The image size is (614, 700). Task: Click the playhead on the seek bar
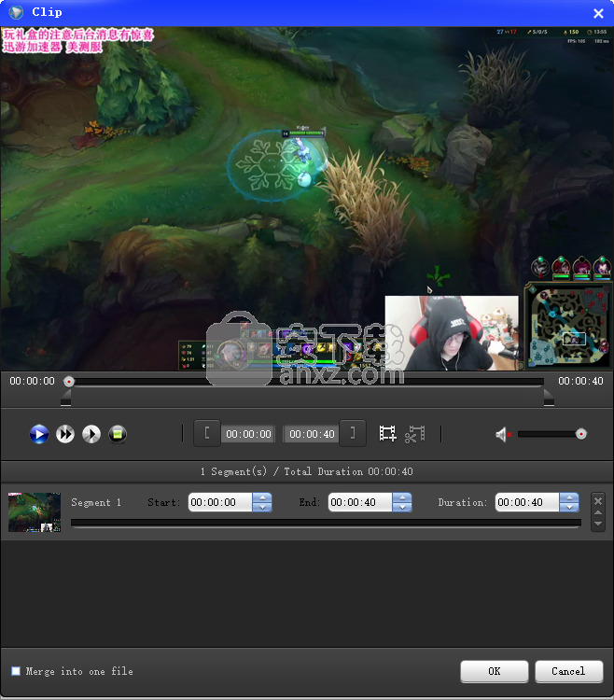click(x=69, y=381)
